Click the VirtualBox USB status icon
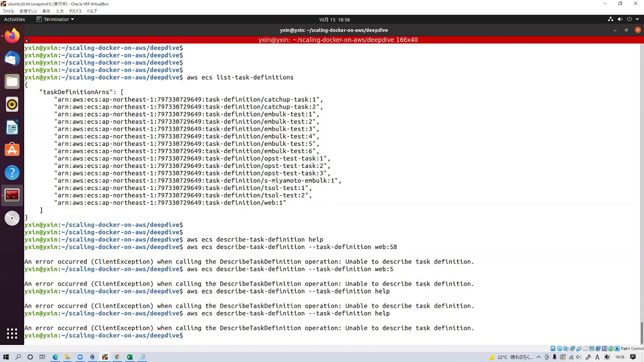The height and width of the screenshot is (362, 644). [579, 348]
